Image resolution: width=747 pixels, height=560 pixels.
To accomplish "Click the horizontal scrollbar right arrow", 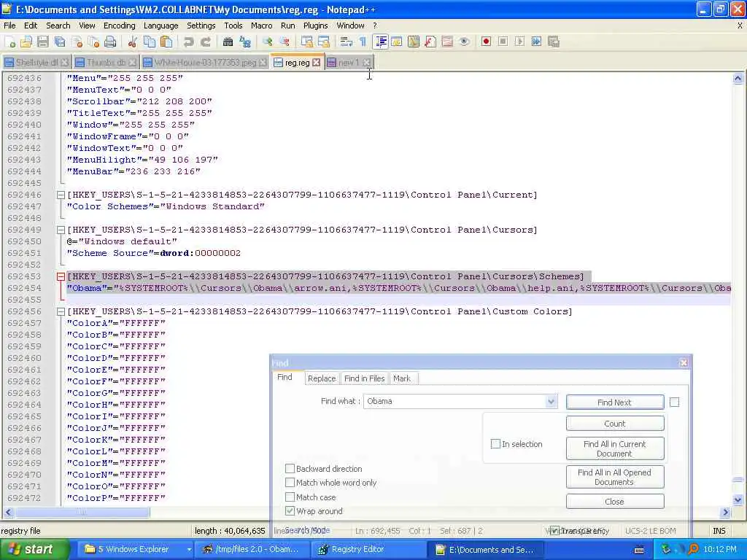I will (x=726, y=513).
